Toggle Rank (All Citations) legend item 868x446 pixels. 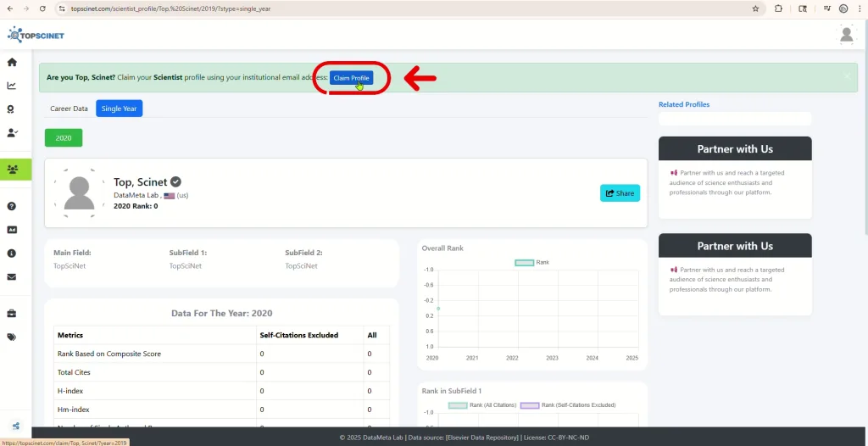coord(482,405)
